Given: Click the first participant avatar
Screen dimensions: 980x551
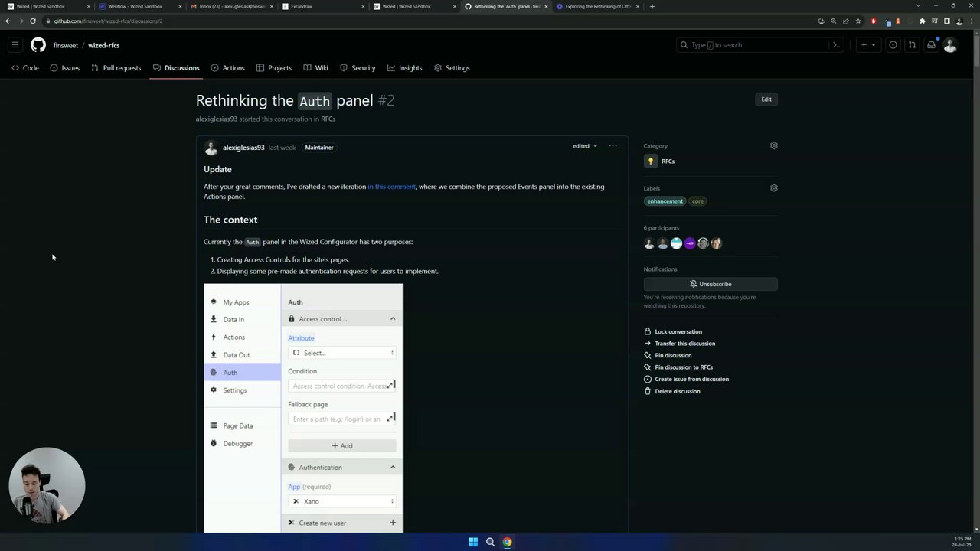Looking at the screenshot, I should (649, 243).
